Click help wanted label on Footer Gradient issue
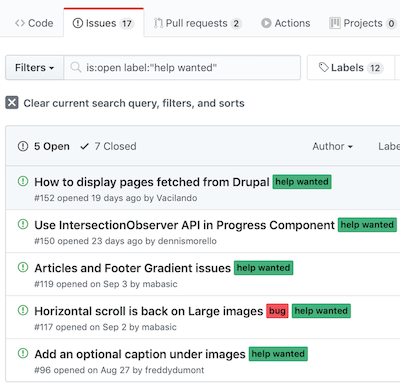400x391 pixels. coord(263,268)
